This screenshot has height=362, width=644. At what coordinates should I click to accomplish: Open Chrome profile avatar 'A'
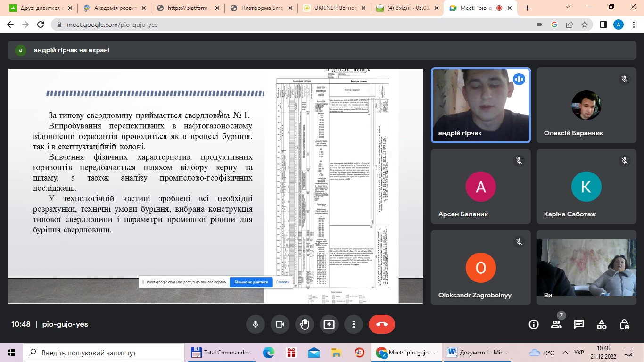point(619,25)
